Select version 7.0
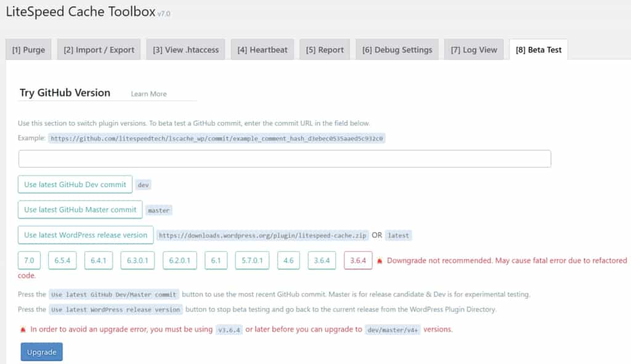The height and width of the screenshot is (364, 631). (28, 260)
